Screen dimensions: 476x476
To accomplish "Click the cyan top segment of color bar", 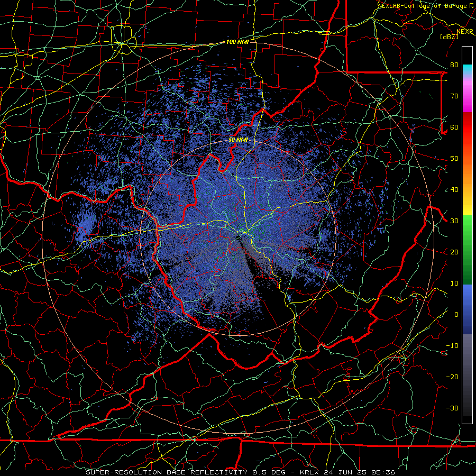I will tap(467, 70).
